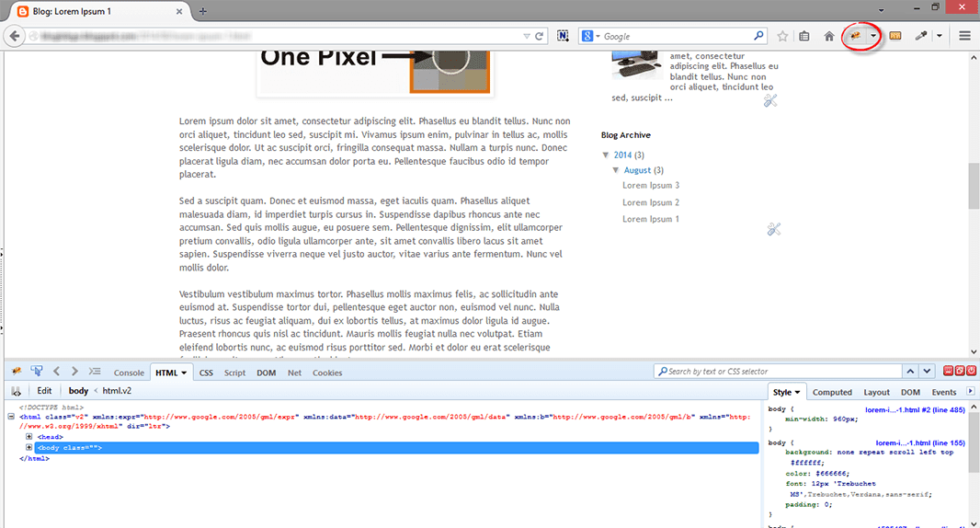Click the wrench icon under Blog Archive
This screenshot has height=528, width=980.
coord(774,230)
